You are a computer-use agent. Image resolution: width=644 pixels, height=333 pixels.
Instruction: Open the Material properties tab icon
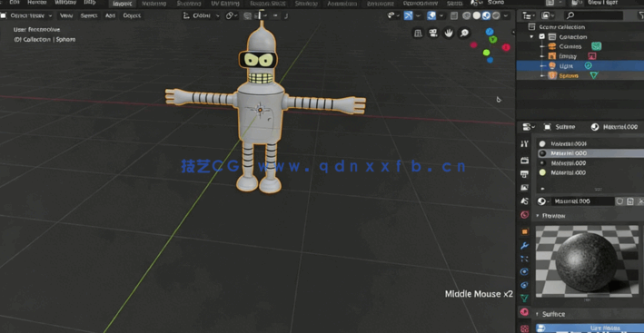coord(524,312)
